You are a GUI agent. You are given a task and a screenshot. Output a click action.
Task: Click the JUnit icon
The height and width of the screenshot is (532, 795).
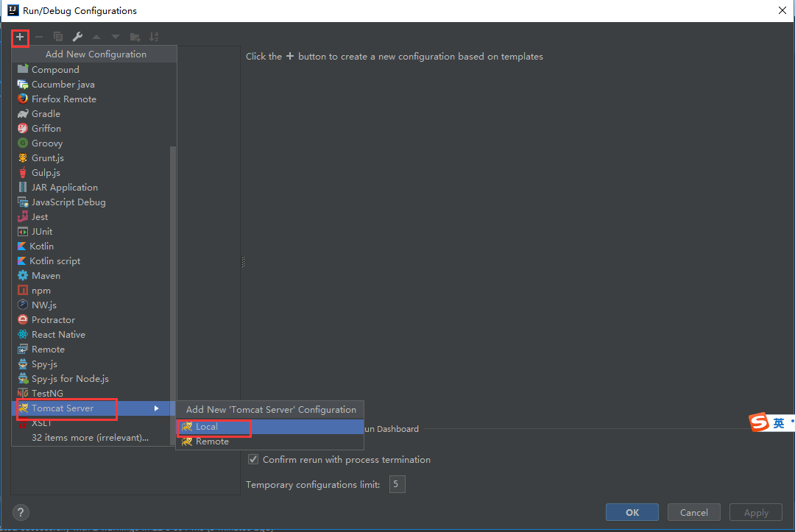tap(23, 232)
